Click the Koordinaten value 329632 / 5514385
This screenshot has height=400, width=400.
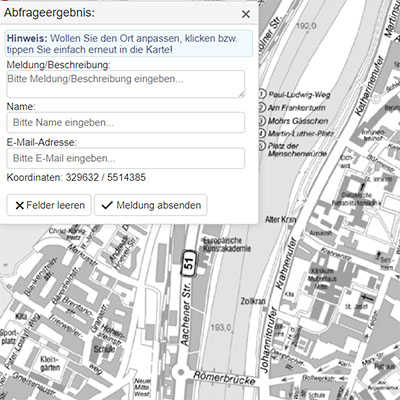coord(106,177)
